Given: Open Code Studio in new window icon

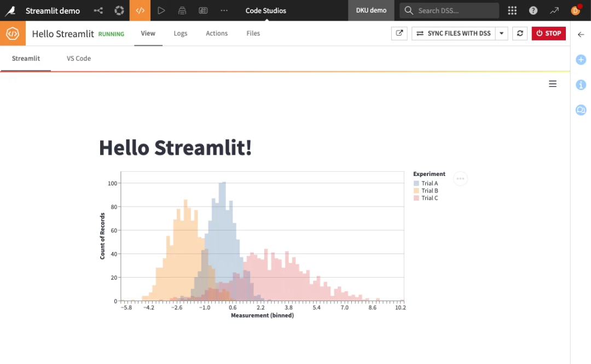Looking at the screenshot, I should [x=399, y=33].
